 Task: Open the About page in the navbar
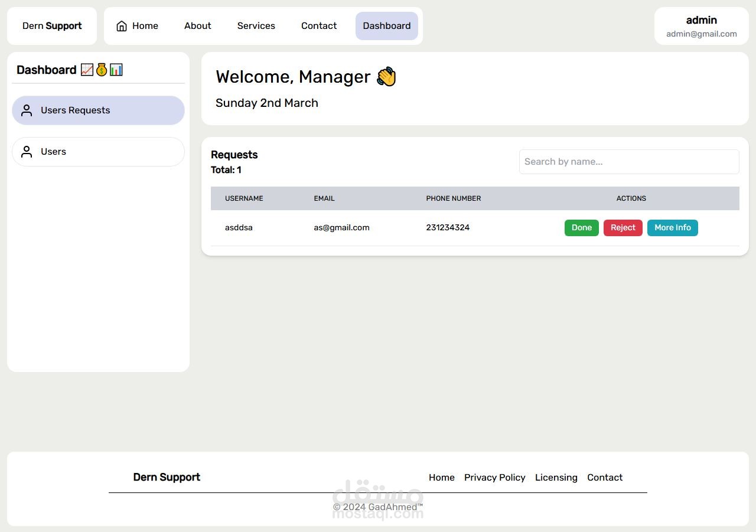pyautogui.click(x=198, y=26)
